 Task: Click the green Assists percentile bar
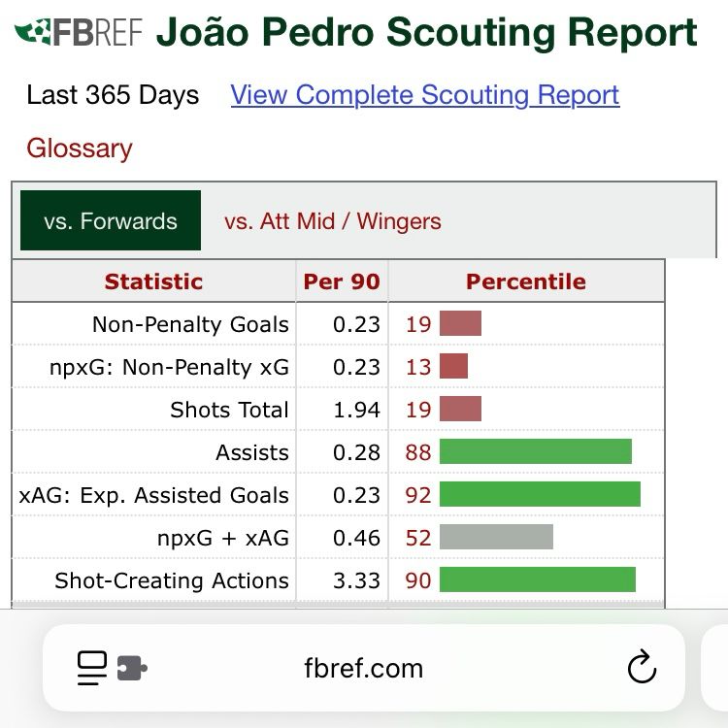click(535, 451)
